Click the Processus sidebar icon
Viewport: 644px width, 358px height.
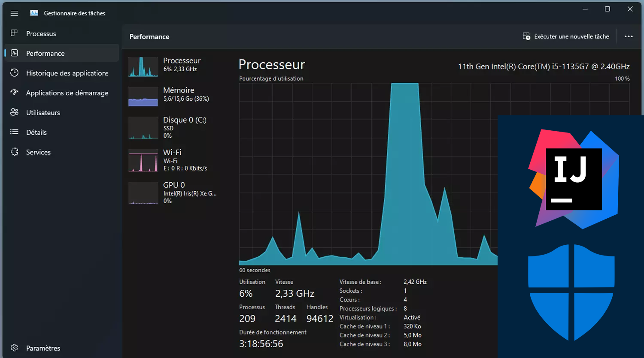pyautogui.click(x=14, y=33)
